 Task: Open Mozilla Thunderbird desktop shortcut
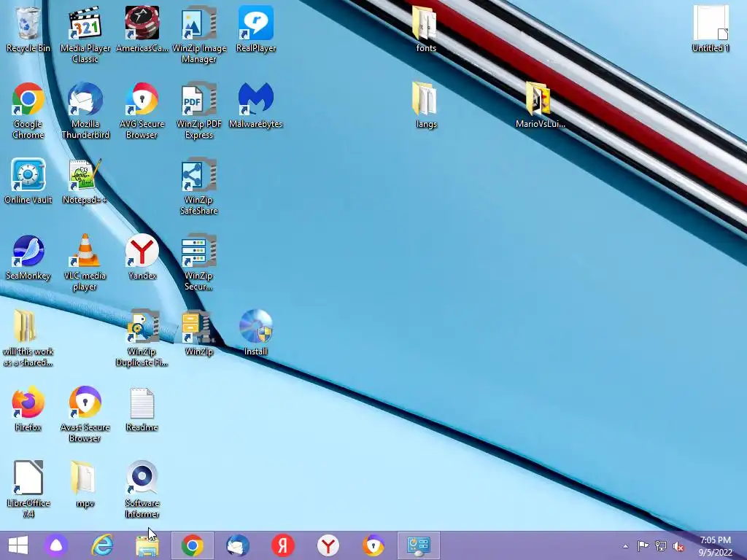click(x=85, y=111)
